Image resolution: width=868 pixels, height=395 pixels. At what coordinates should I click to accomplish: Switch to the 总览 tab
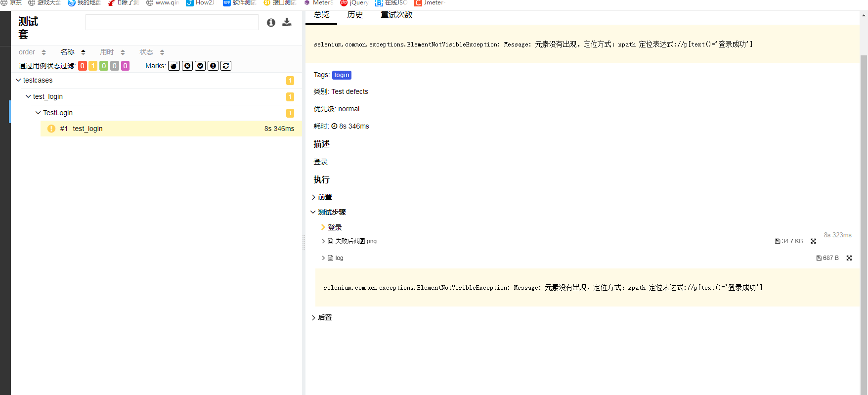pyautogui.click(x=321, y=15)
